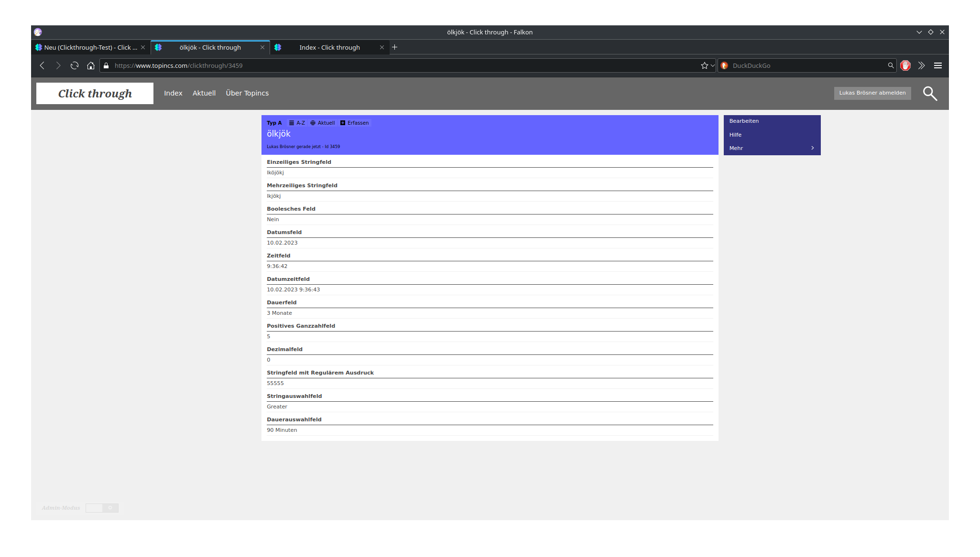Navigate back with the back arrow
This screenshot has height=557, width=980.
pos(42,65)
